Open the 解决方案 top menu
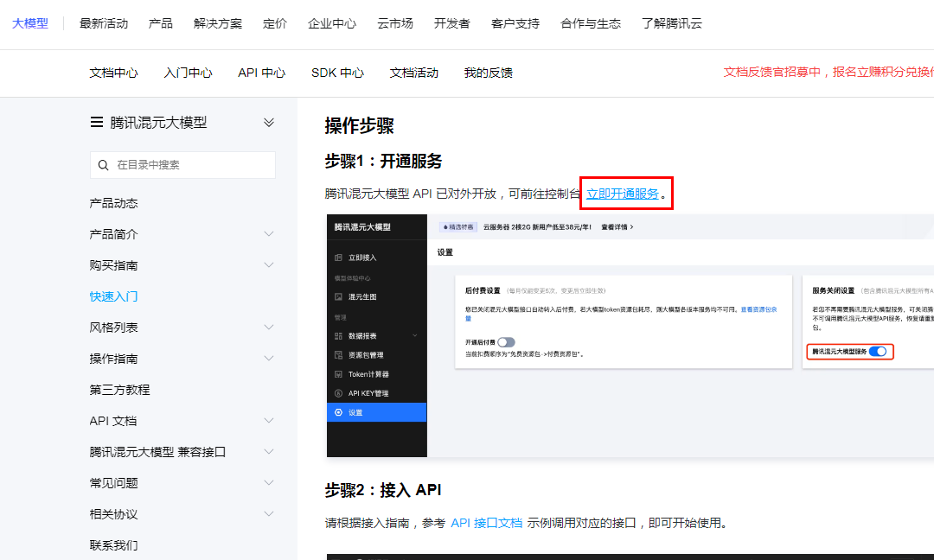This screenshot has height=560, width=934. coord(217,23)
